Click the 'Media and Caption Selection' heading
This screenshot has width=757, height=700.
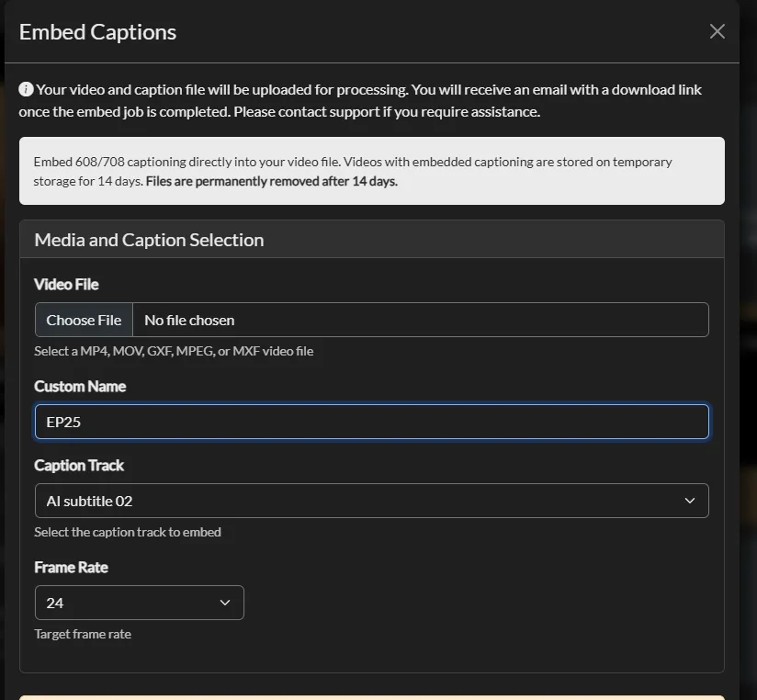click(149, 240)
